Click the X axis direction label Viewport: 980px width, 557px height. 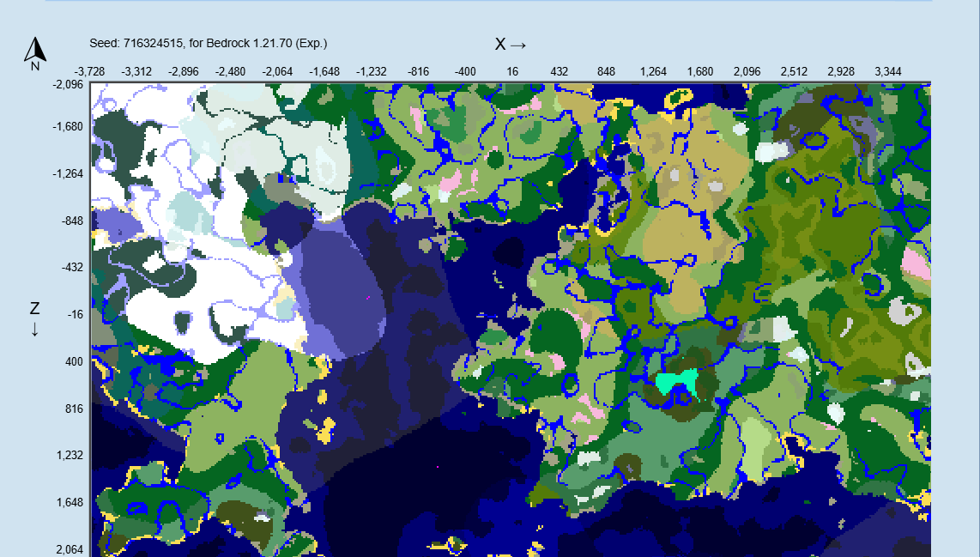tap(511, 45)
